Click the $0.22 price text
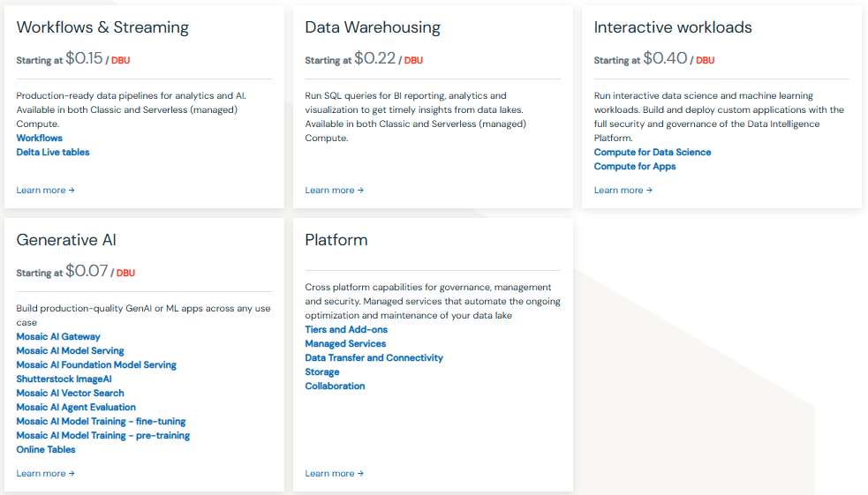This screenshot has width=868, height=495. point(374,58)
